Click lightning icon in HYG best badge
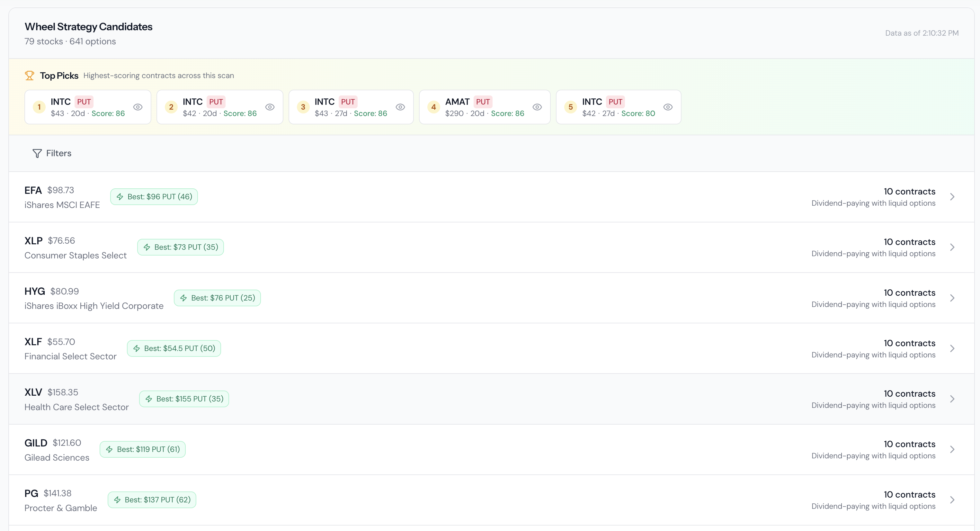980x531 pixels. click(183, 298)
